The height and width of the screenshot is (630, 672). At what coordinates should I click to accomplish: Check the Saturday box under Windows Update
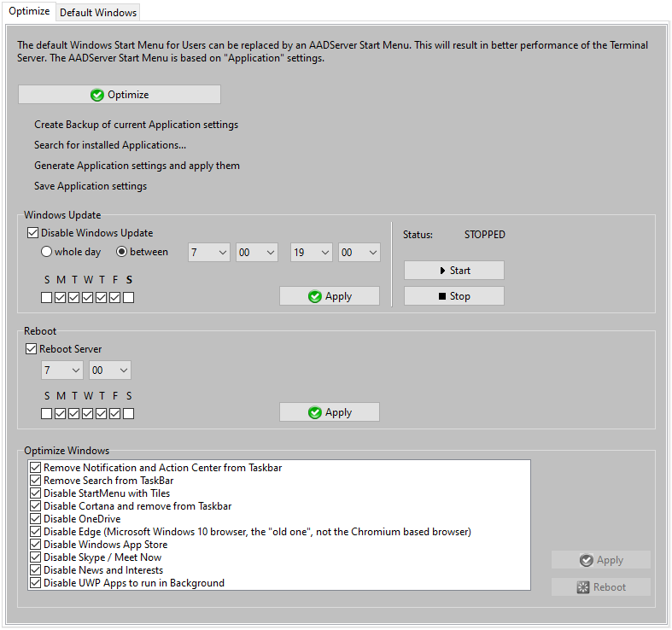(128, 298)
